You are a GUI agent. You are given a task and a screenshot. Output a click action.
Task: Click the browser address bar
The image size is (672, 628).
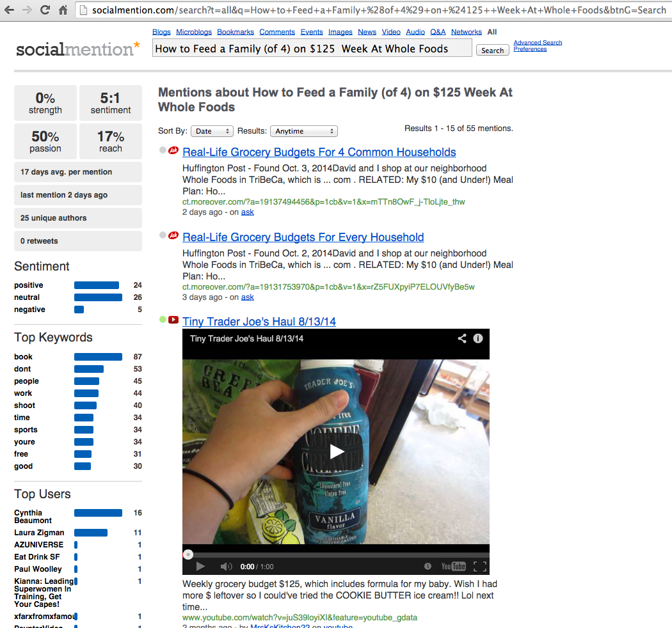click(373, 10)
